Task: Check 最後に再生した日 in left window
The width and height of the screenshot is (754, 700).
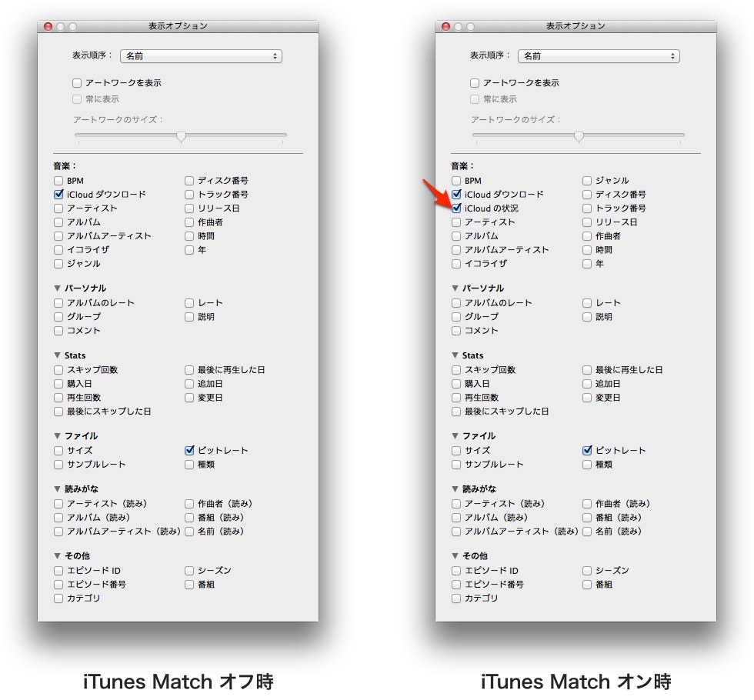Action: (189, 370)
